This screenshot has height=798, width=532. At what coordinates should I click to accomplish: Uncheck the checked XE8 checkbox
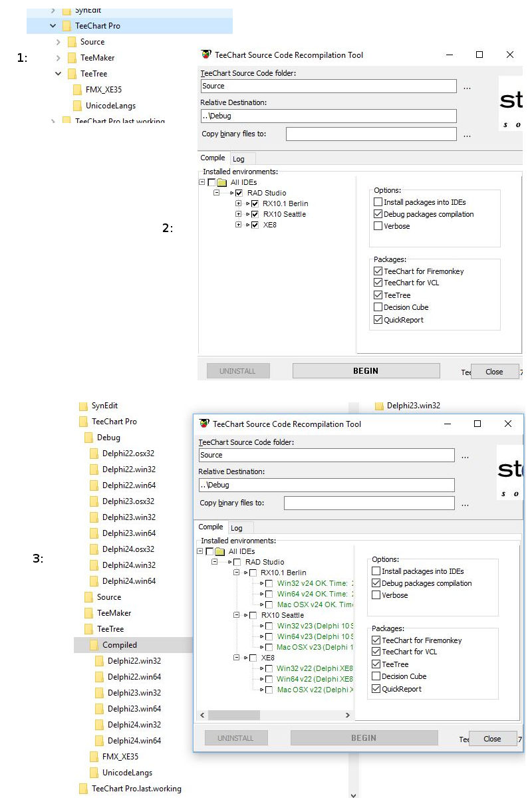click(255, 225)
